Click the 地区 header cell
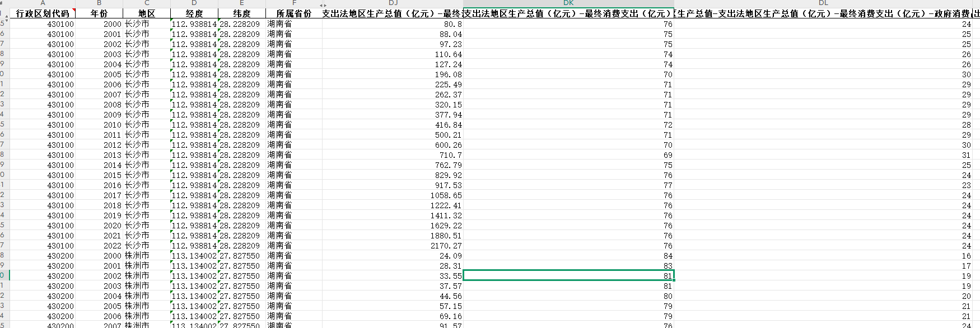Screen dimensions: 980x328 [147, 13]
